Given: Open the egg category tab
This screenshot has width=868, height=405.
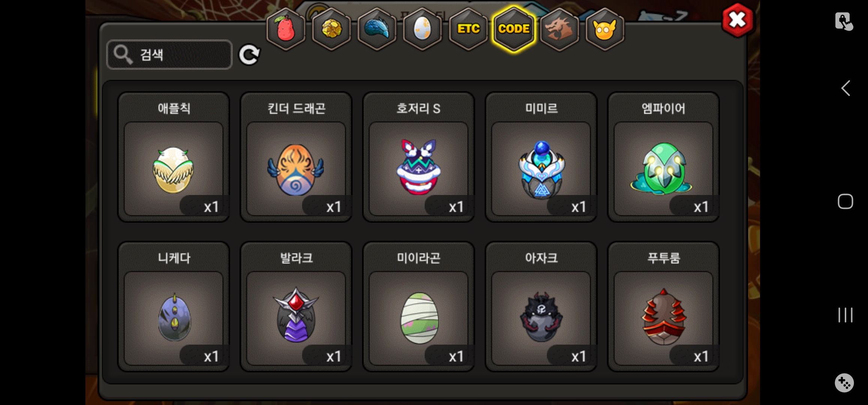Looking at the screenshot, I should point(422,29).
